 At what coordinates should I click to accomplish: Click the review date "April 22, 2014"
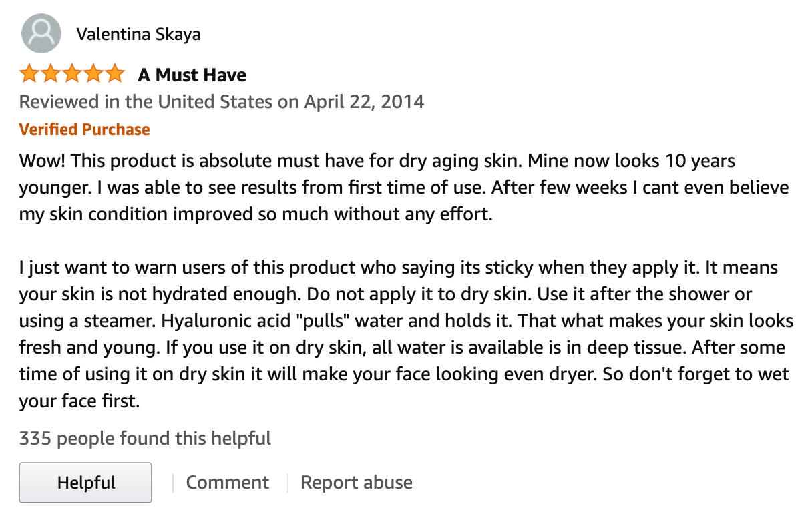tap(364, 102)
